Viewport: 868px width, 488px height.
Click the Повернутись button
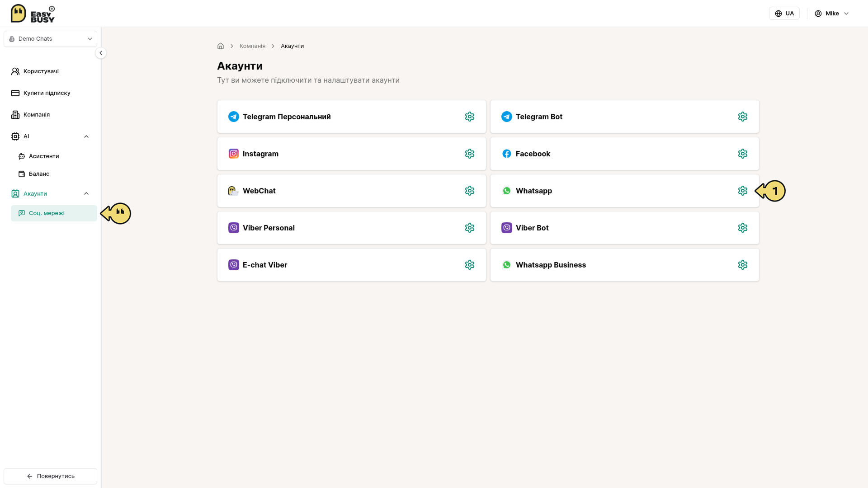tap(51, 476)
